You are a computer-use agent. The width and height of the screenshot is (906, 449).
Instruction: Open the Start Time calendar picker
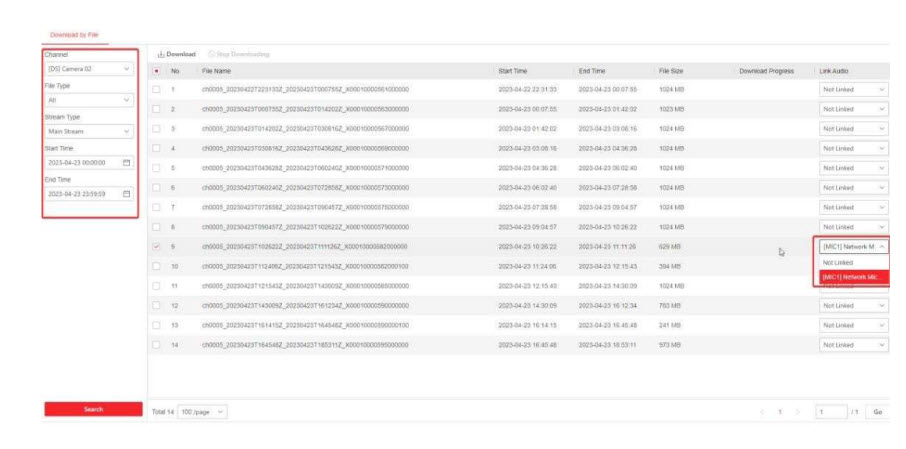coord(126,162)
